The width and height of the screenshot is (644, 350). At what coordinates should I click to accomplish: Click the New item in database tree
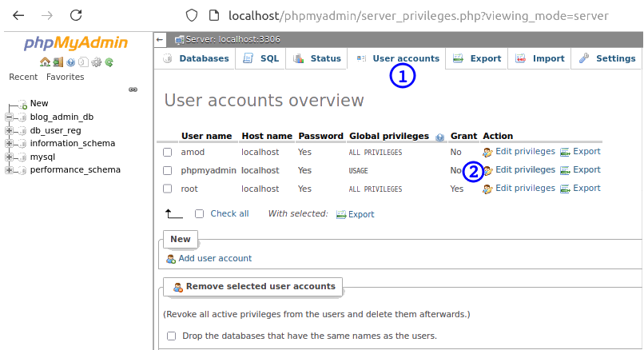39,104
